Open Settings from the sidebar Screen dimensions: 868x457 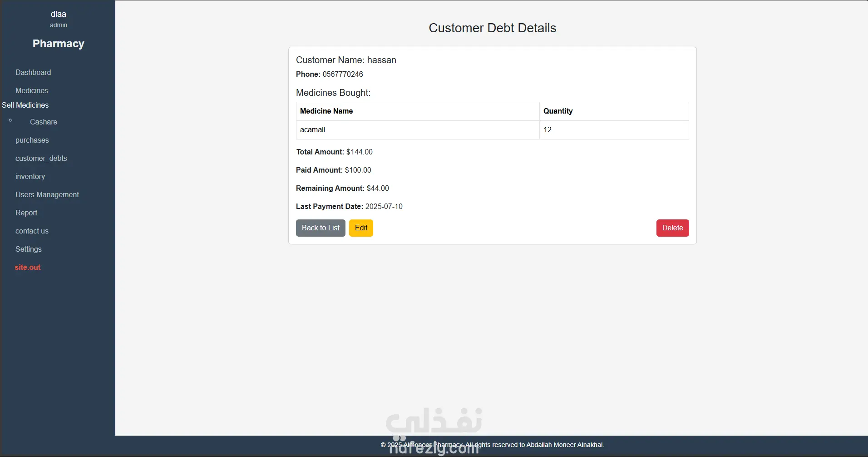pyautogui.click(x=29, y=249)
